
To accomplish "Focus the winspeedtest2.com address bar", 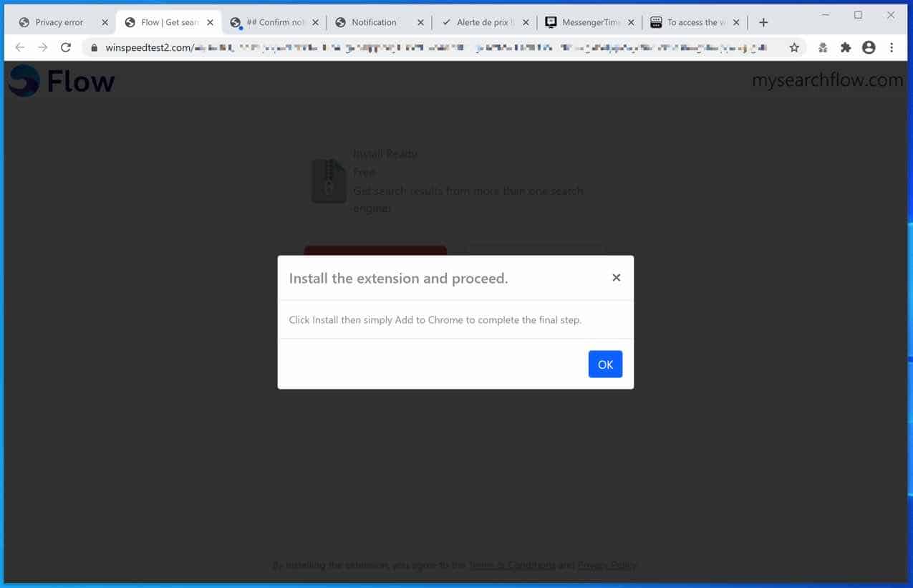I will (444, 47).
